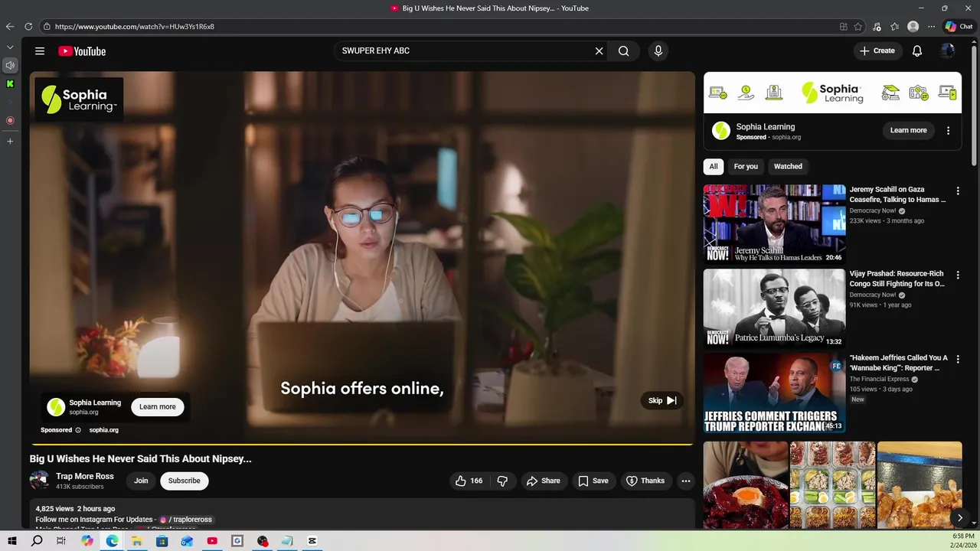Open the media playback music note icon

pyautogui.click(x=877, y=27)
